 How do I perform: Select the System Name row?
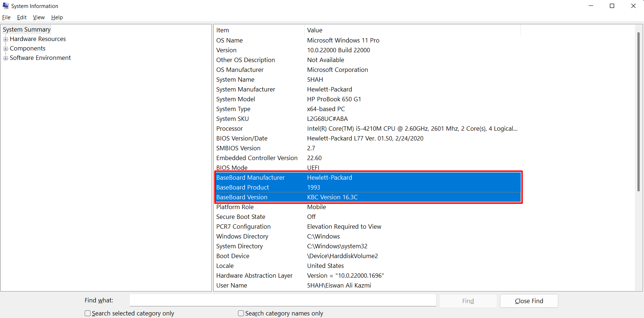click(x=368, y=79)
